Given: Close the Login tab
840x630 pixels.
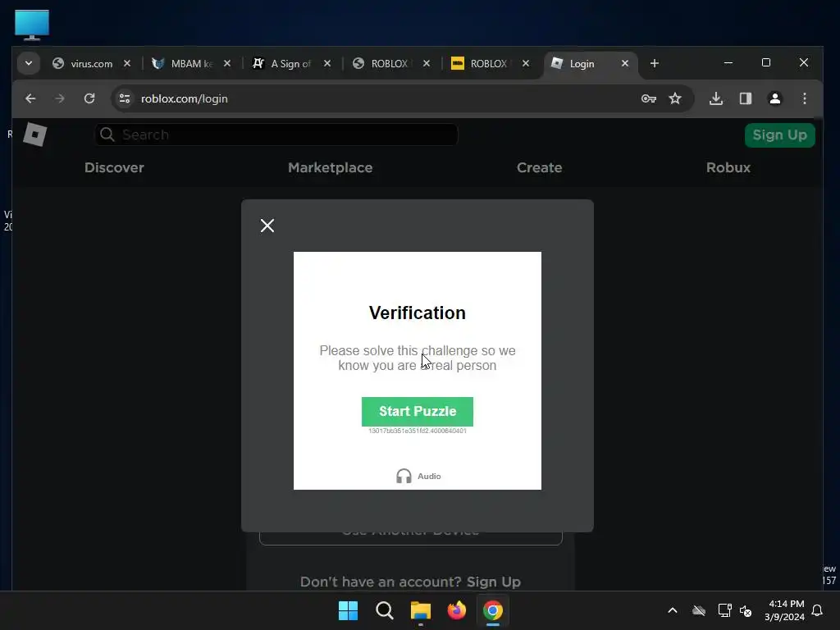Looking at the screenshot, I should pos(624,63).
